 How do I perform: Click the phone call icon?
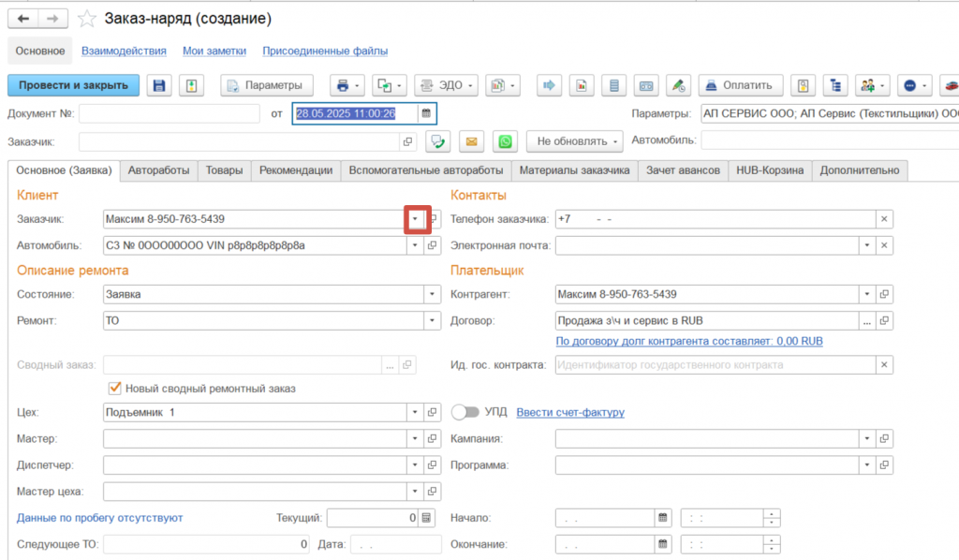point(436,141)
